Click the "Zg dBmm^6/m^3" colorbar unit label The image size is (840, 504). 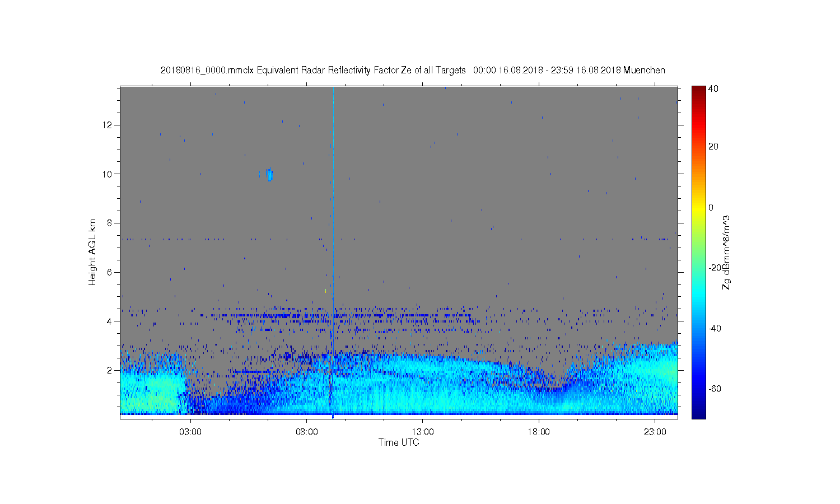[x=726, y=252]
